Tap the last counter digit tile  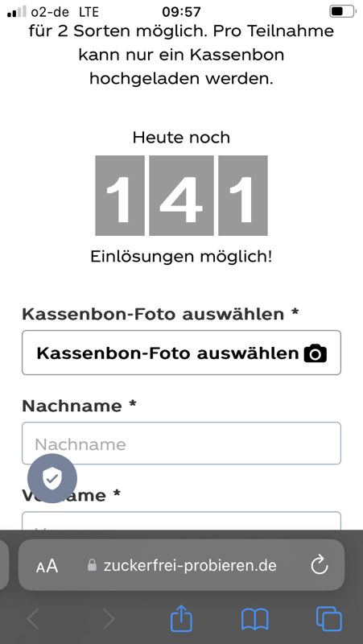click(x=243, y=196)
